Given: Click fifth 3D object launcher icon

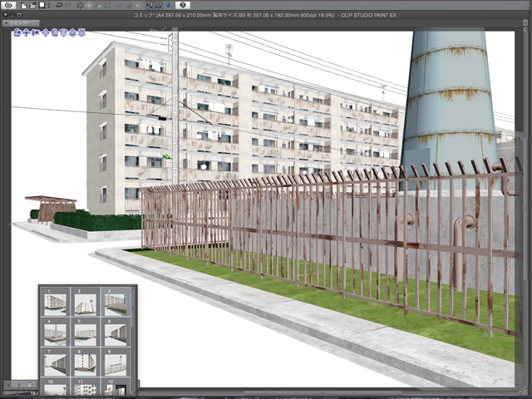Looking at the screenshot, I should [x=55, y=32].
